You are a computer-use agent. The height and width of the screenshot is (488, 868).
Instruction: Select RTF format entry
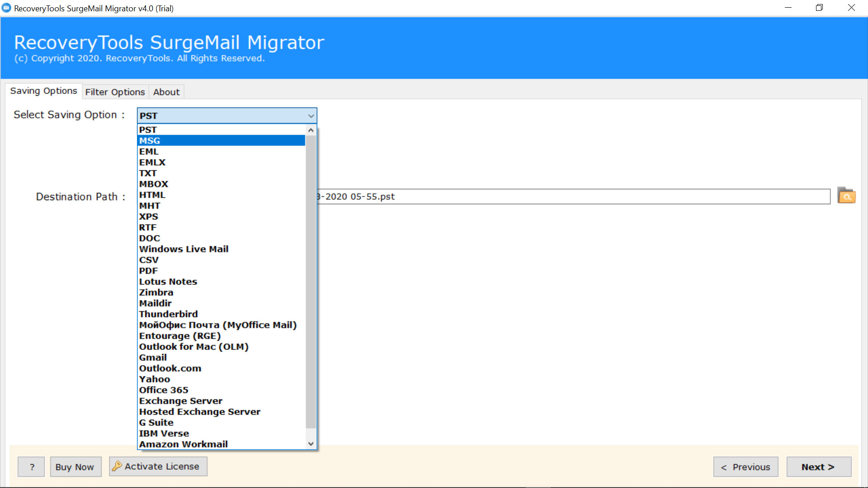point(222,227)
